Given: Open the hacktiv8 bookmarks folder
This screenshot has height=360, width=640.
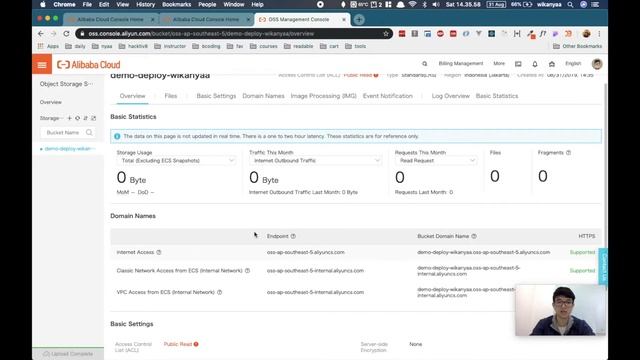Looking at the screenshot, I should (133, 46).
